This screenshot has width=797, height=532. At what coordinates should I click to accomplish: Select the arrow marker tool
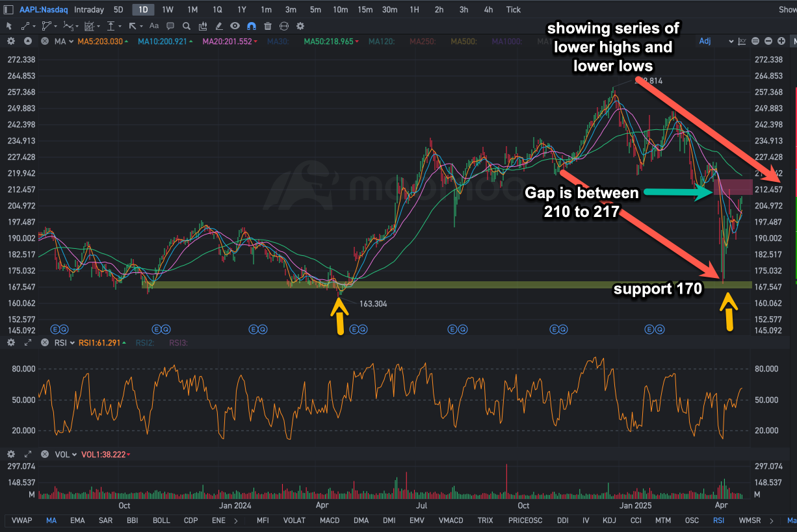(x=133, y=26)
